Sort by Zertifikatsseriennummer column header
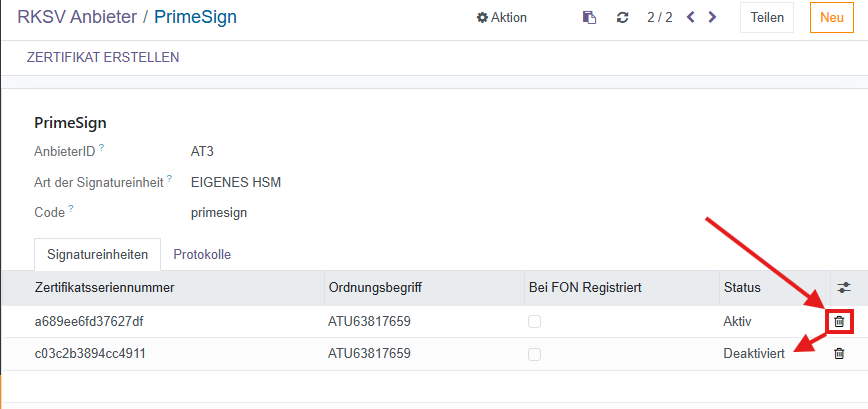This screenshot has width=868, height=409. pos(105,288)
